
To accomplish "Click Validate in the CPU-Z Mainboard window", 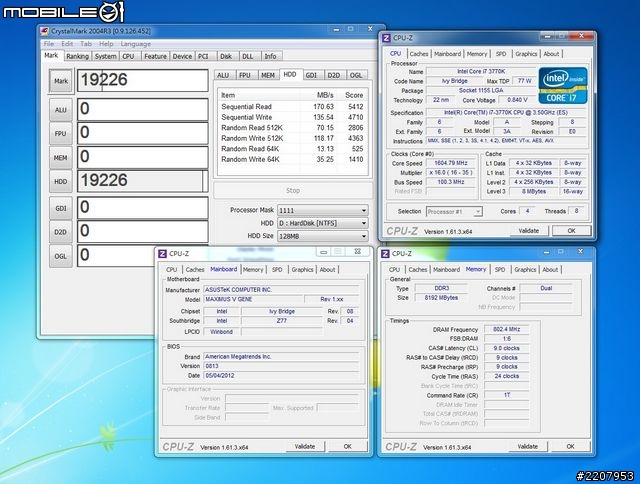I will point(305,446).
